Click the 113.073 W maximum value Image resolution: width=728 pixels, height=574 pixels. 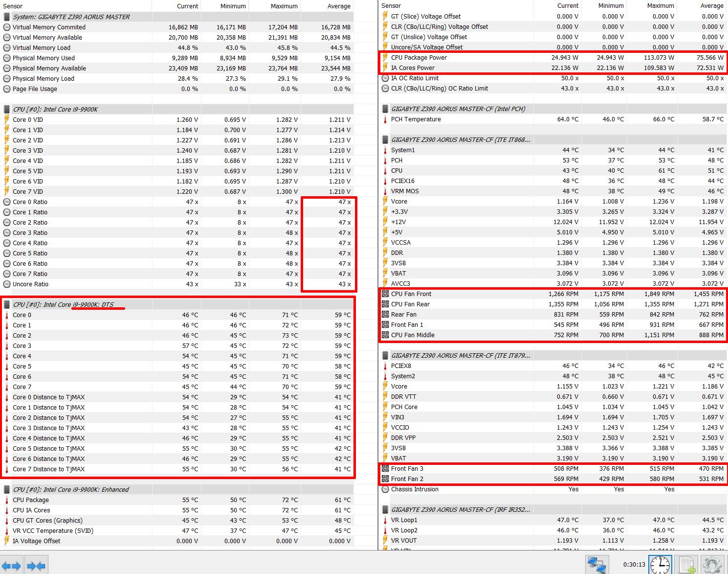(659, 57)
